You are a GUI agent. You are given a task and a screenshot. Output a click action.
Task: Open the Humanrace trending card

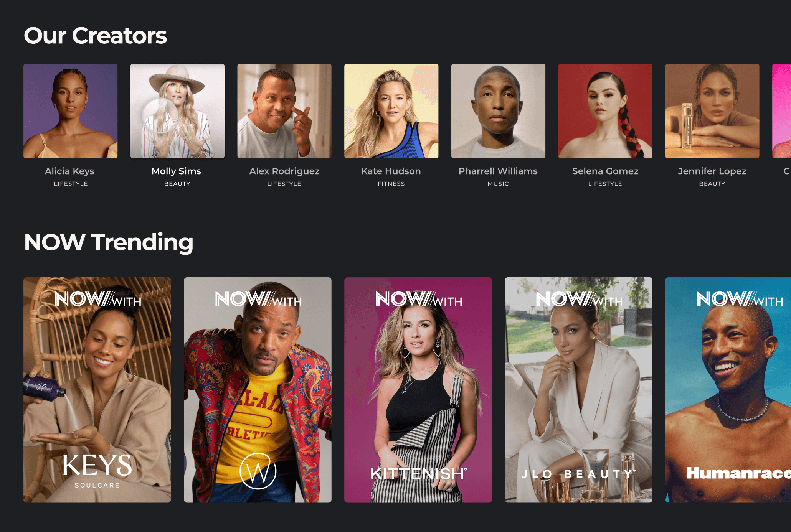[x=728, y=390]
